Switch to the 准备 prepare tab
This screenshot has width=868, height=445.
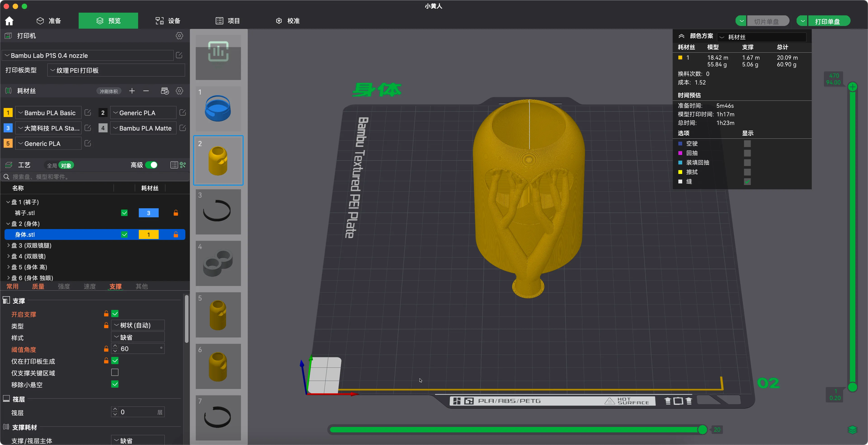(49, 21)
